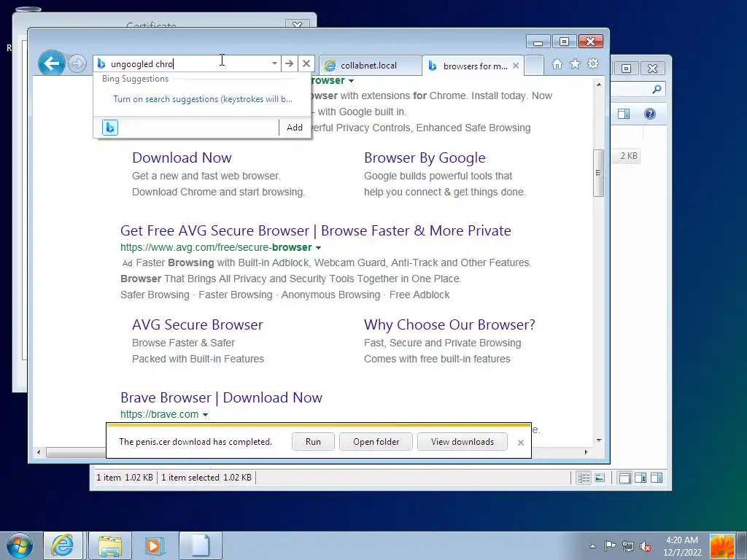Close the 'browsers for m...' tab
747x560 pixels.
tap(516, 66)
